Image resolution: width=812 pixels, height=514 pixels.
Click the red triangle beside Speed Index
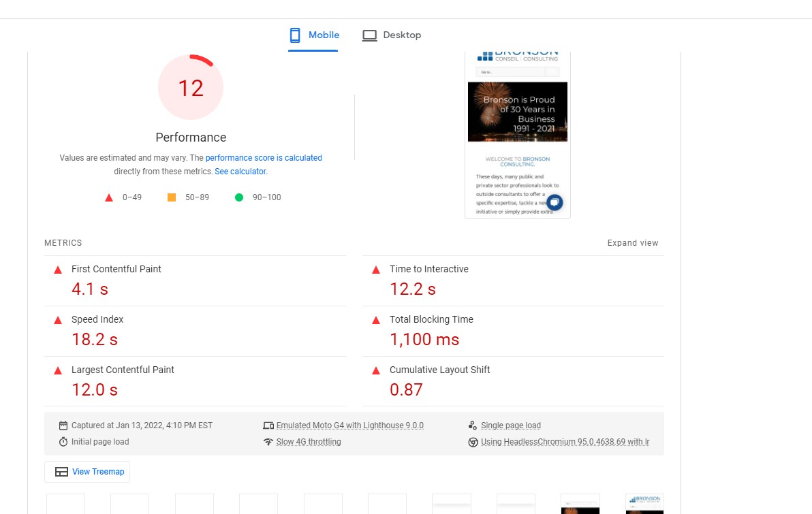pos(58,321)
